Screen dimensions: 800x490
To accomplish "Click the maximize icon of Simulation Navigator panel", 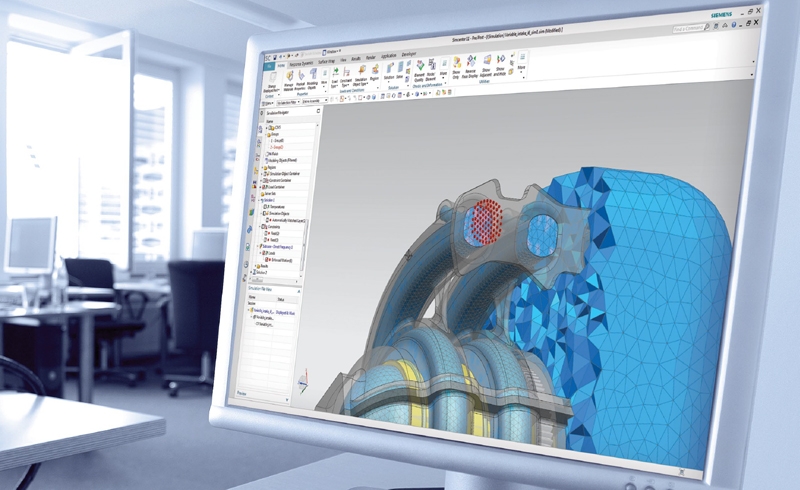I will (318, 111).
